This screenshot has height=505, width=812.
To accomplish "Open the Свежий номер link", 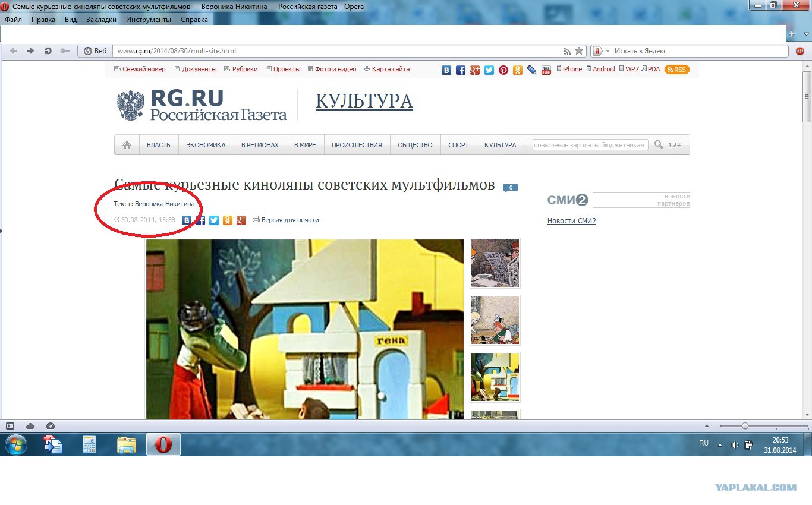I will click(144, 70).
